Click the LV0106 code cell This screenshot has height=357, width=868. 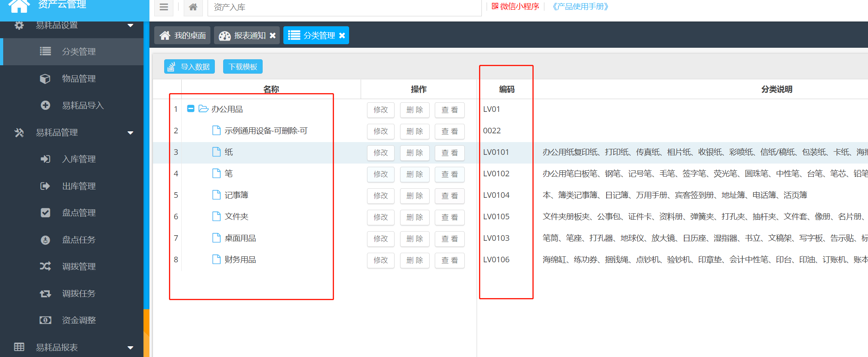pos(496,260)
